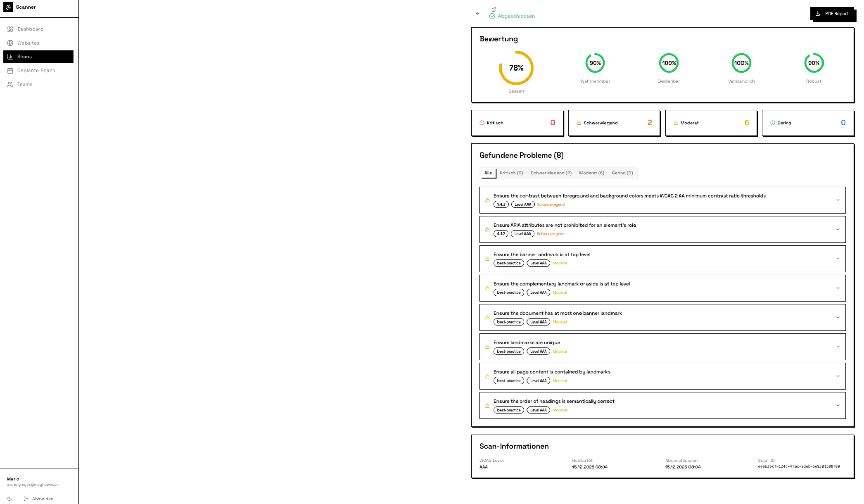Open the external link icon above Abgeschlossen
This screenshot has width=864, height=504.
tap(494, 9)
